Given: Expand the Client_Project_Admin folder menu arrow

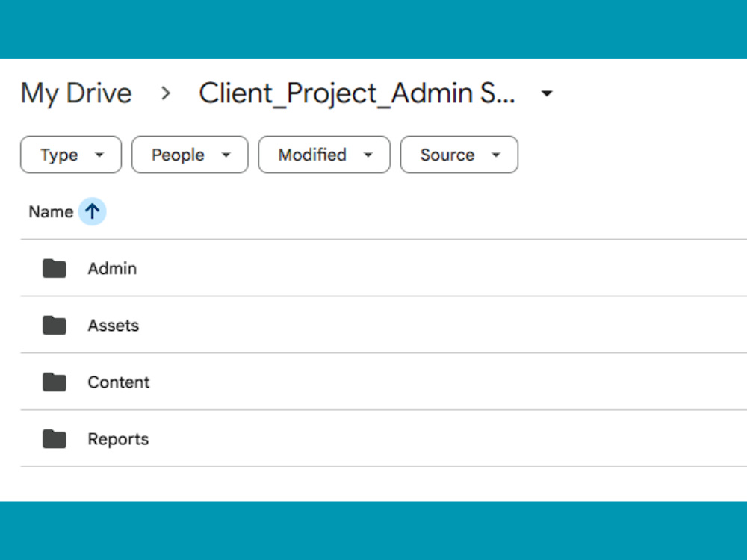Looking at the screenshot, I should pos(547,93).
